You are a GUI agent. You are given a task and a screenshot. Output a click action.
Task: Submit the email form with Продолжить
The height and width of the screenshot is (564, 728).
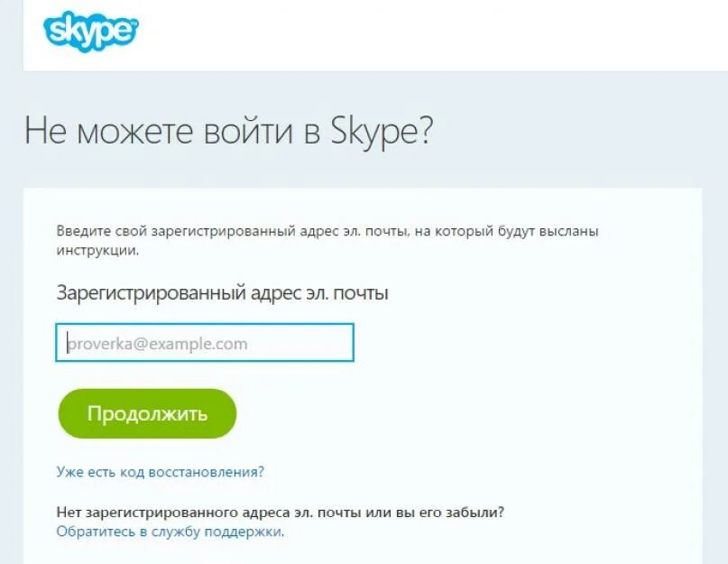point(147,414)
